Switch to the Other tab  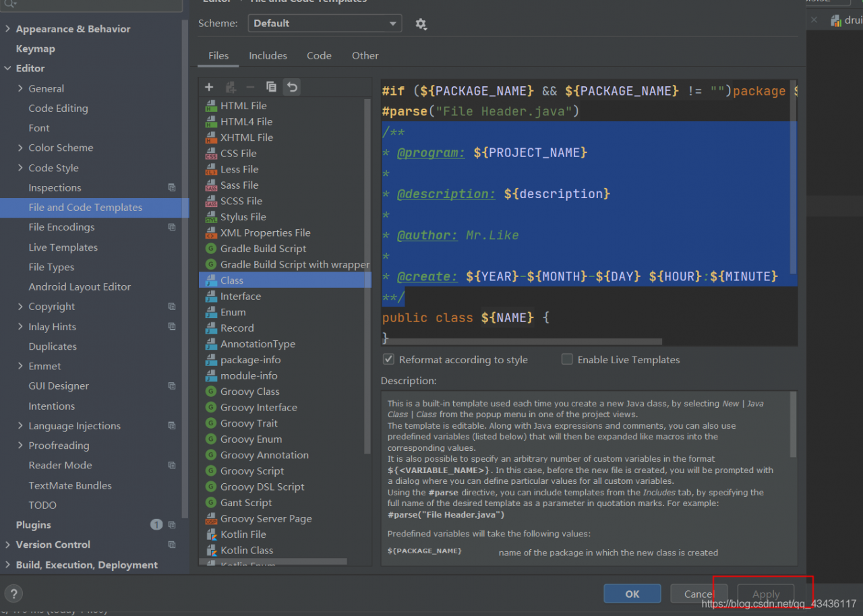pos(365,56)
